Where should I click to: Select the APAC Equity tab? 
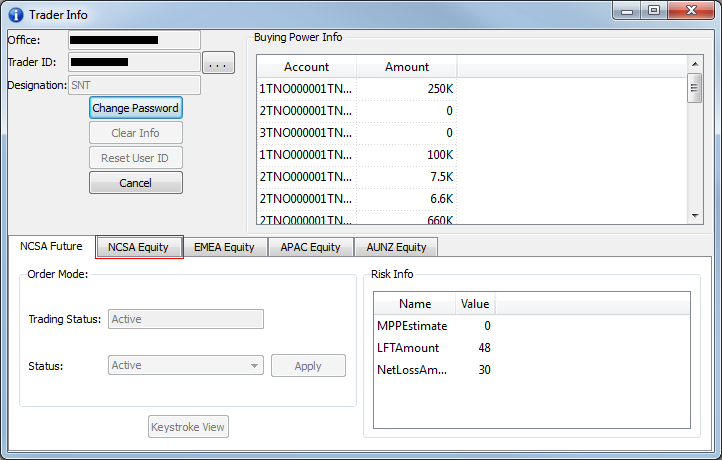pos(310,247)
